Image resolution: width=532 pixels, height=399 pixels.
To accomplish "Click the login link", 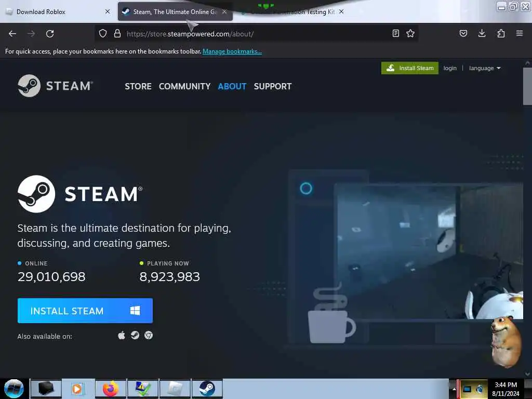I will 450,68.
